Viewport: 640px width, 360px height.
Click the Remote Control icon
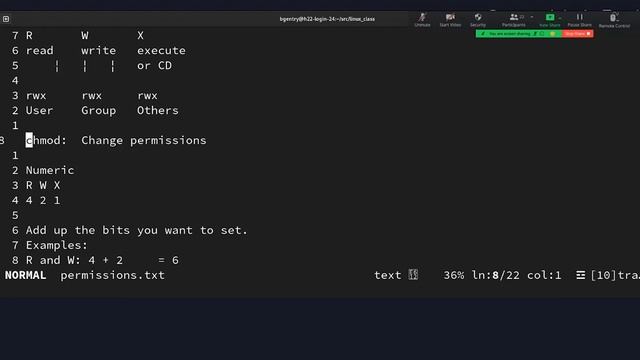point(613,18)
